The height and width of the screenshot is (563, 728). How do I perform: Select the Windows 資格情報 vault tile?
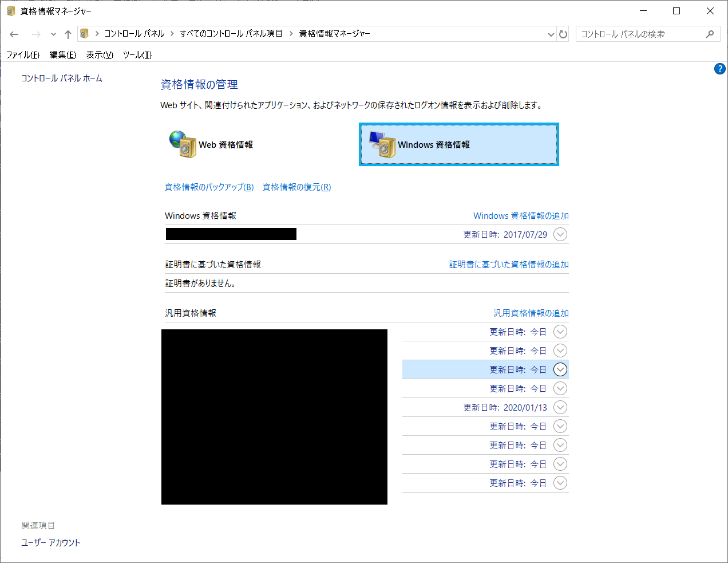tap(459, 144)
